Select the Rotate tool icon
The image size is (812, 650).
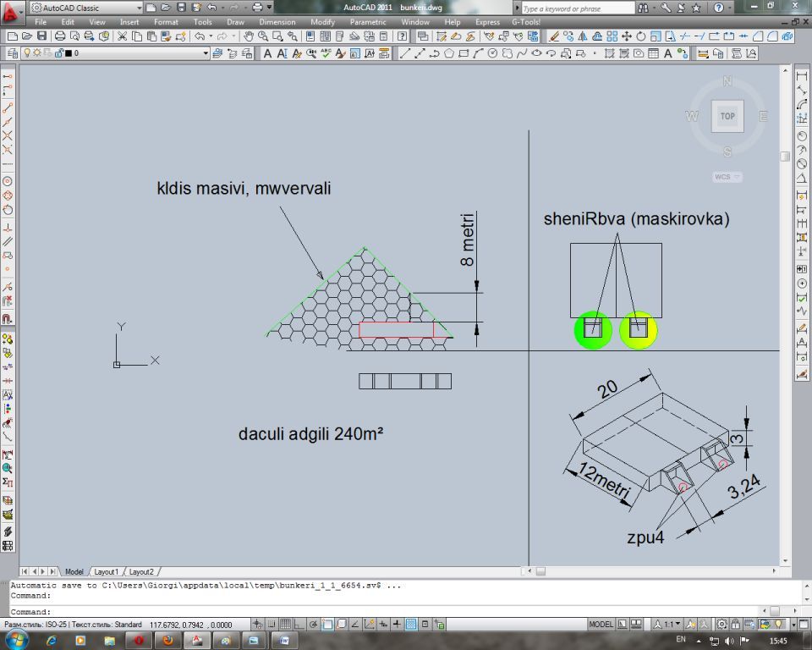642,36
